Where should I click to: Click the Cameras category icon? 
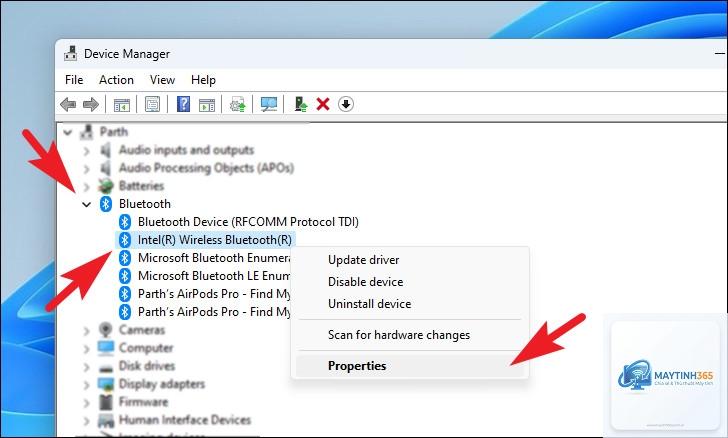coord(106,330)
